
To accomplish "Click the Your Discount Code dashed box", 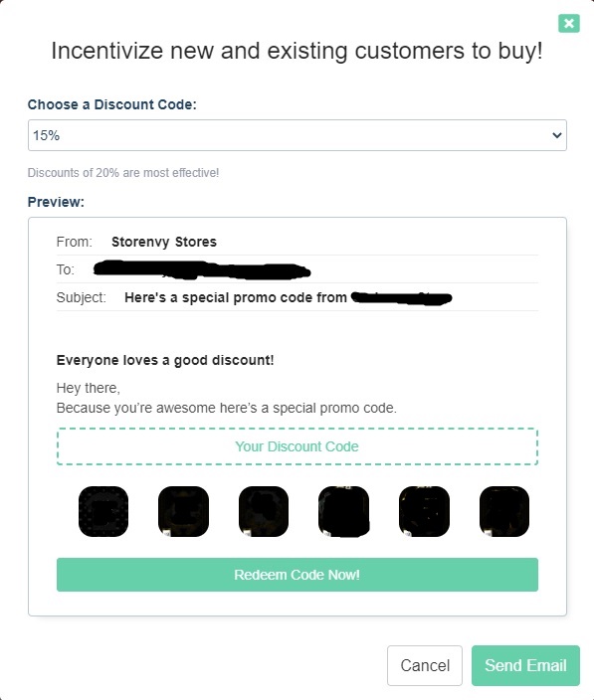I will click(297, 446).
